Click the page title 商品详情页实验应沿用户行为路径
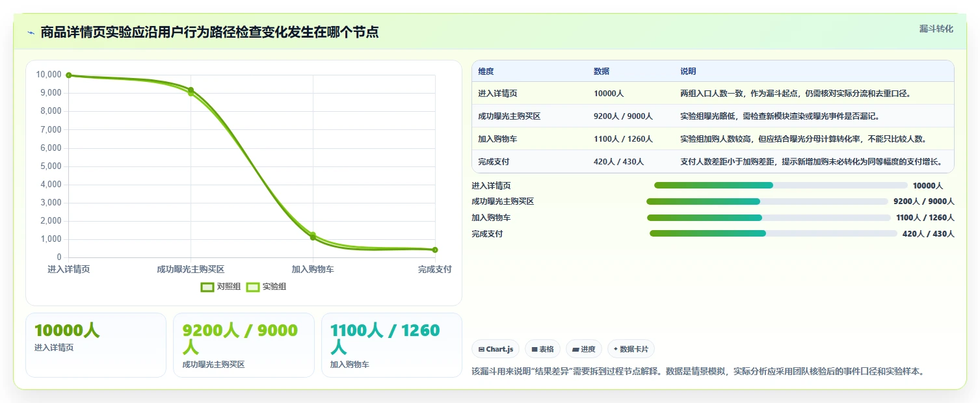Viewport: 980px width, 403px height. 209,32
